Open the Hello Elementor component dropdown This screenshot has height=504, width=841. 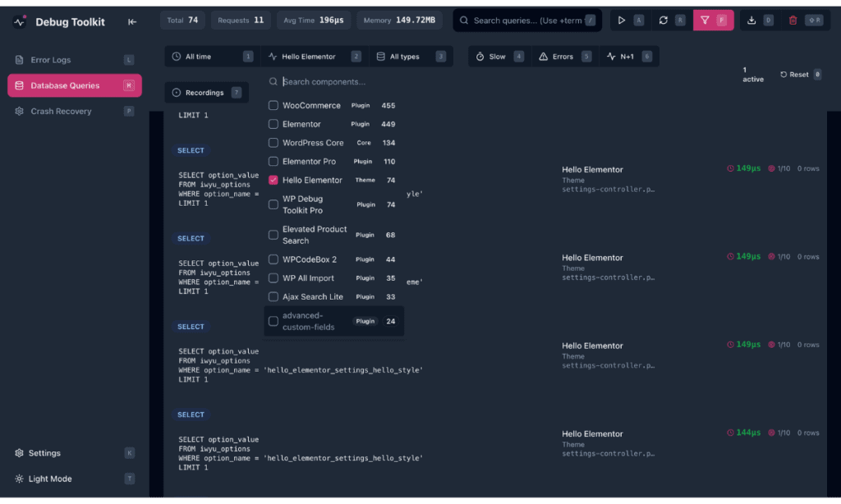click(x=315, y=57)
